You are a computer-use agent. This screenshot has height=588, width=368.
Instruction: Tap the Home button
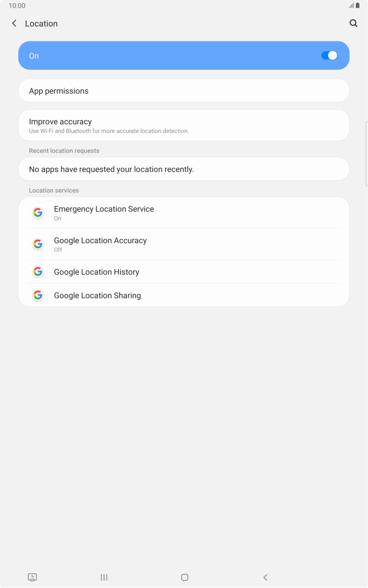(x=184, y=577)
